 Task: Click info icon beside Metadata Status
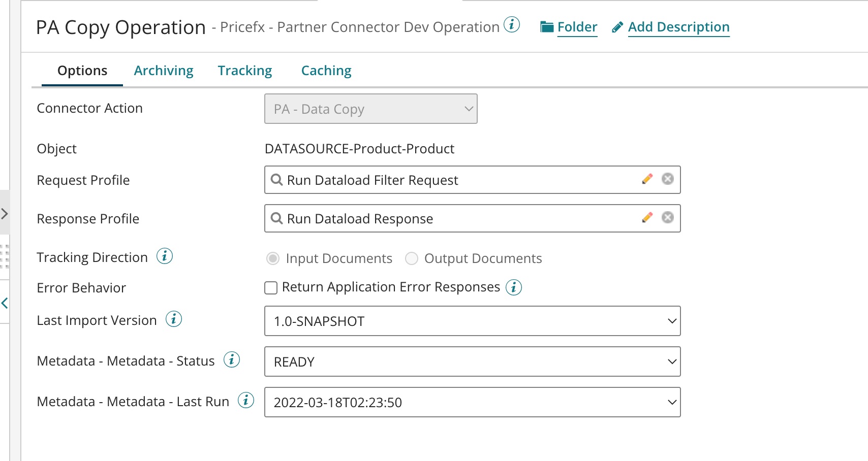coord(232,360)
